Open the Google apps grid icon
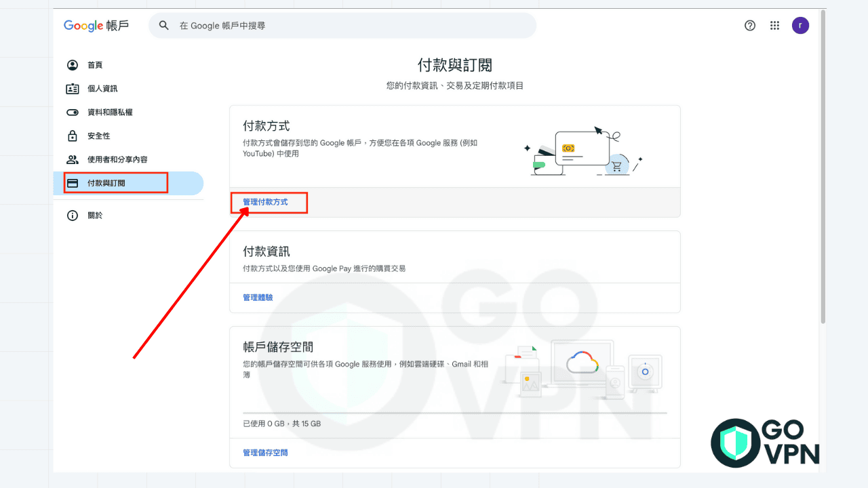868x488 pixels. click(x=774, y=25)
